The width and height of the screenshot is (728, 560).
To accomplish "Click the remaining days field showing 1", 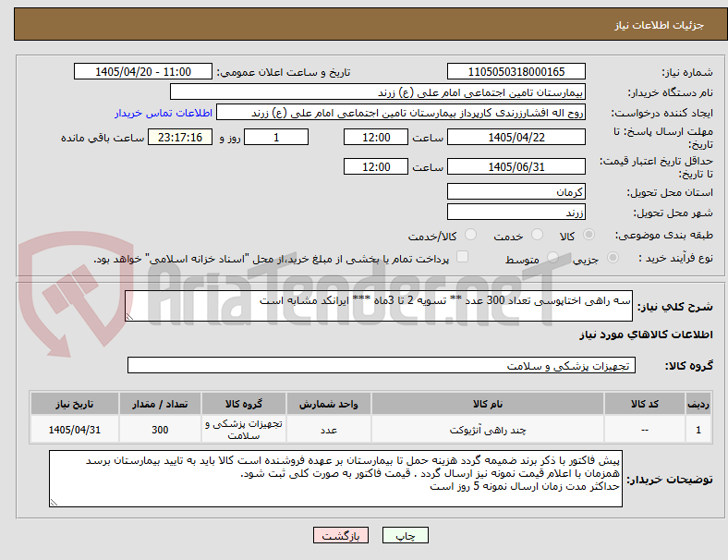I will (276, 137).
